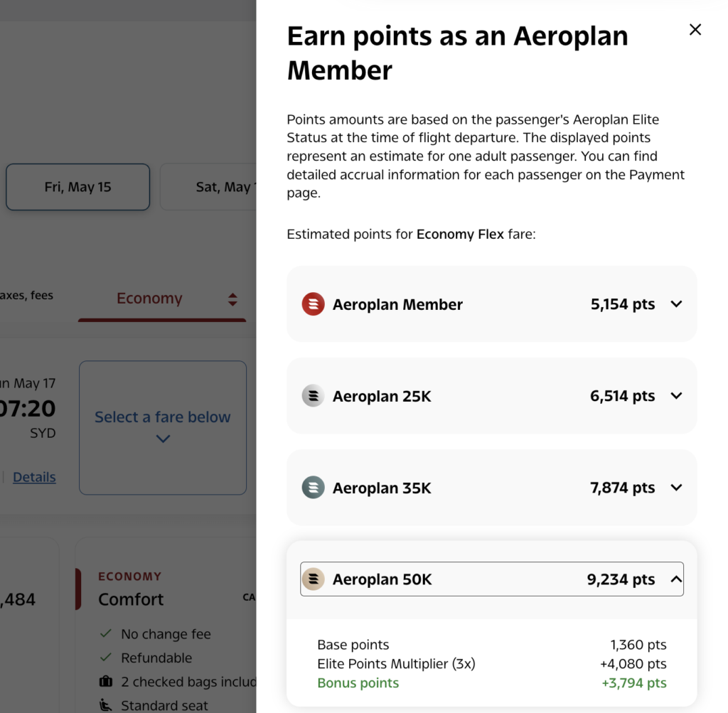
Task: Click the Economy cabin sort arrows
Action: pyautogui.click(x=232, y=299)
